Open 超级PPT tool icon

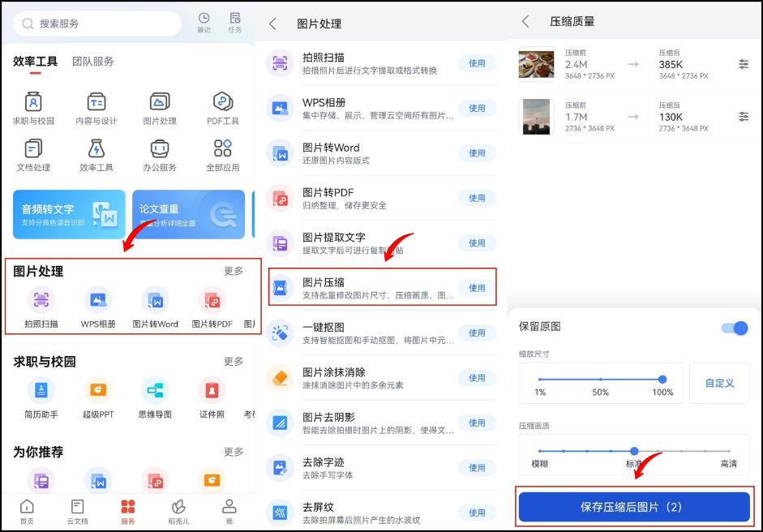(x=98, y=390)
